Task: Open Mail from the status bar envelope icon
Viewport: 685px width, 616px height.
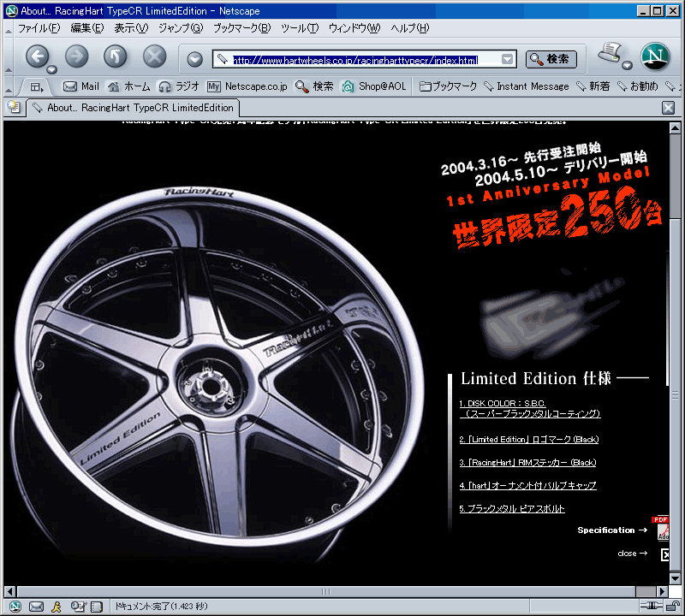Action: click(x=36, y=607)
